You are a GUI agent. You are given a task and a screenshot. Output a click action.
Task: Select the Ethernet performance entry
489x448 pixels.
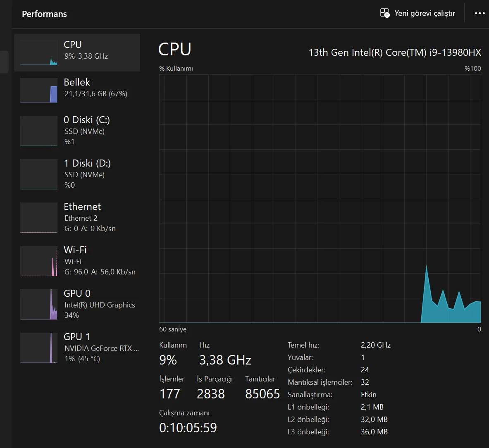(77, 217)
